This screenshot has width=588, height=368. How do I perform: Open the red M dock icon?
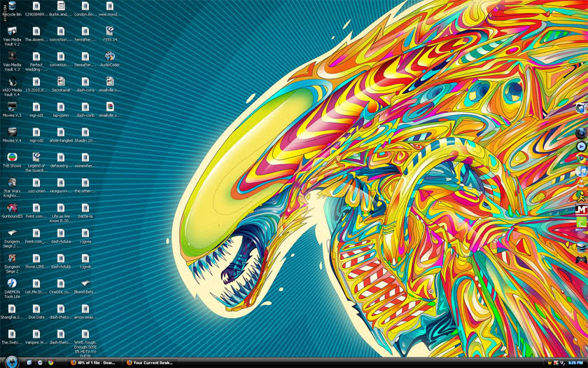[581, 210]
